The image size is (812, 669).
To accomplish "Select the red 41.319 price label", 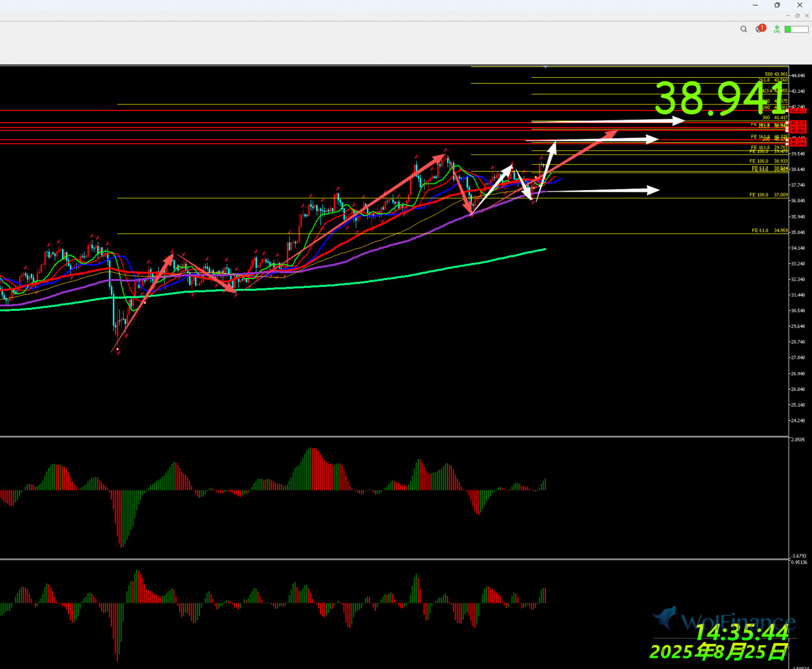I will coord(798,123).
